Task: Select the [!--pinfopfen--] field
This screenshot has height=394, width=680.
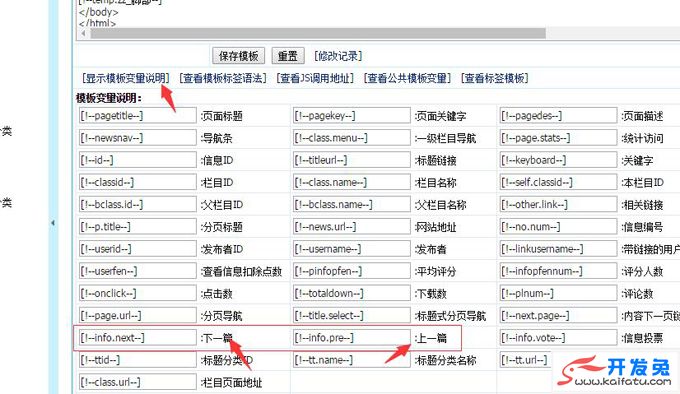Action: point(352,271)
